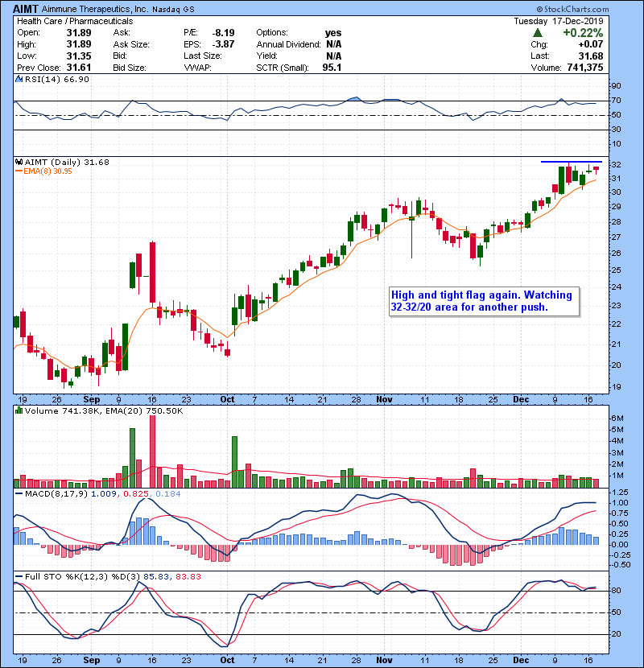Viewport: 644px width, 668px height.
Task: Click the Ask Size: label
Action: (x=131, y=44)
